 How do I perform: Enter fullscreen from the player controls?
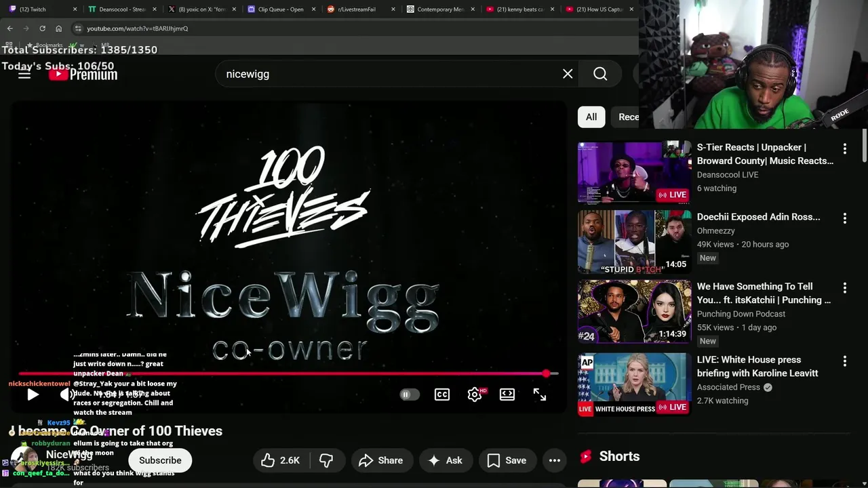[x=540, y=394]
